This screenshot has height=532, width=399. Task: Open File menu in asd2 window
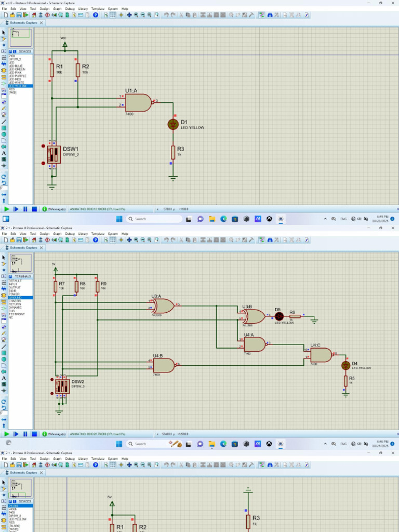(4, 9)
